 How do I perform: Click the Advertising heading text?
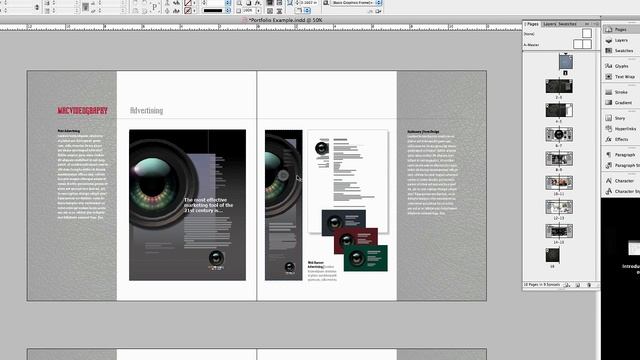pyautogui.click(x=147, y=111)
